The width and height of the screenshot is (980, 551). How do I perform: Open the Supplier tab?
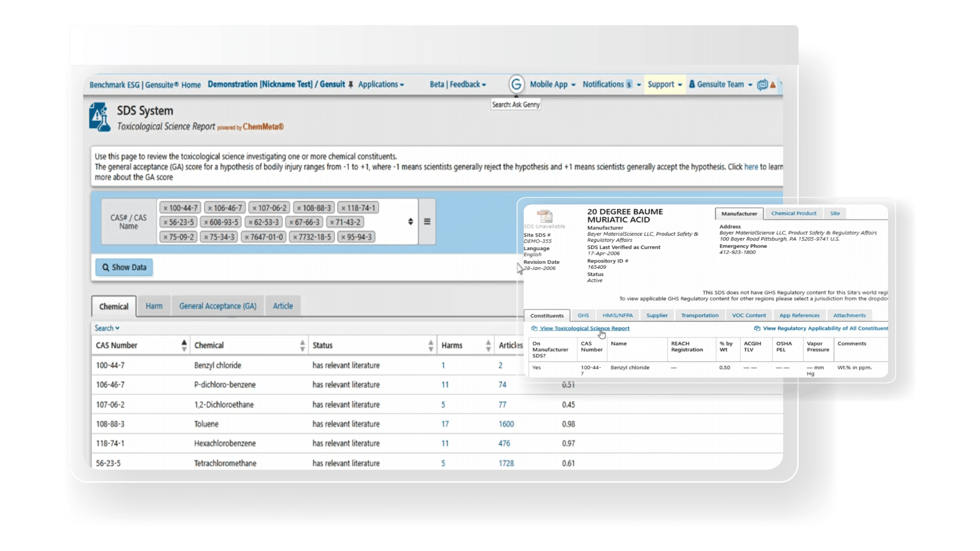pyautogui.click(x=657, y=315)
